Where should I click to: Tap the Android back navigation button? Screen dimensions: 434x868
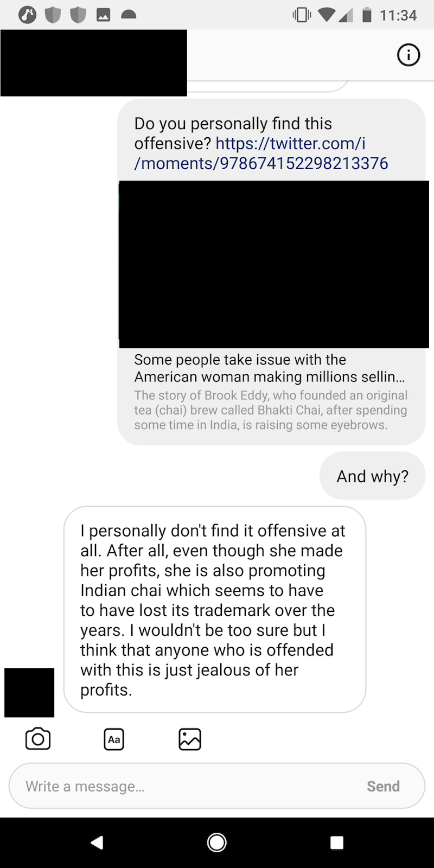tap(97, 842)
